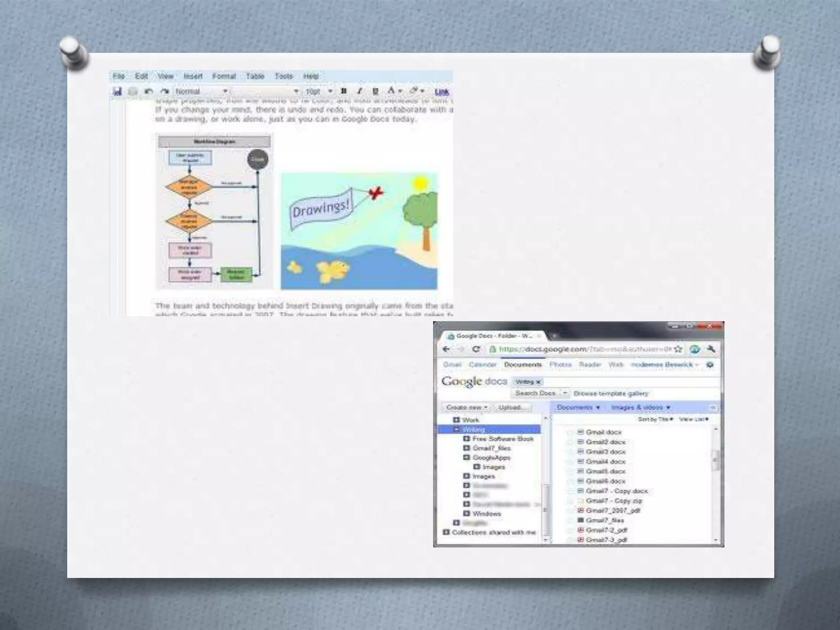This screenshot has width=840, height=630.
Task: Select the Gmail7_files folder in tree
Action: pos(492,448)
